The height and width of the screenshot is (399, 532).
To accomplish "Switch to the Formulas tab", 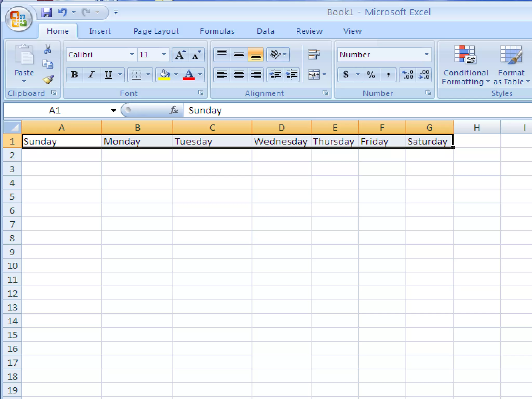I will [x=217, y=31].
